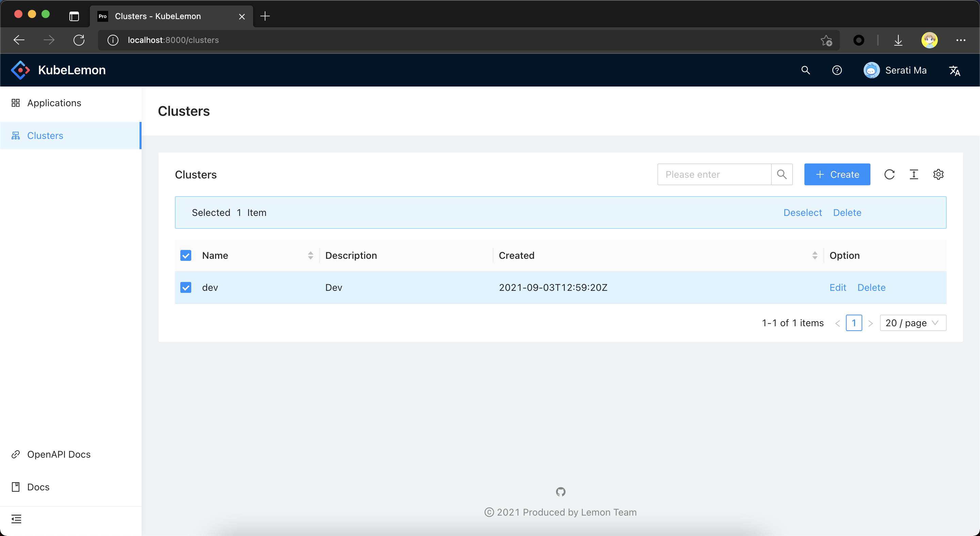Click the language switch icon
The width and height of the screenshot is (980, 536).
[954, 70]
